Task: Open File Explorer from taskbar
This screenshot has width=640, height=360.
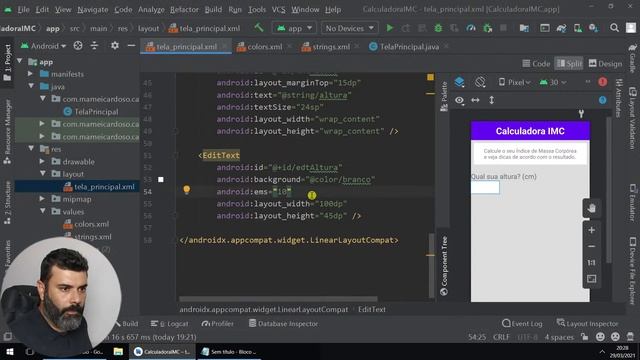Action: coord(118,351)
